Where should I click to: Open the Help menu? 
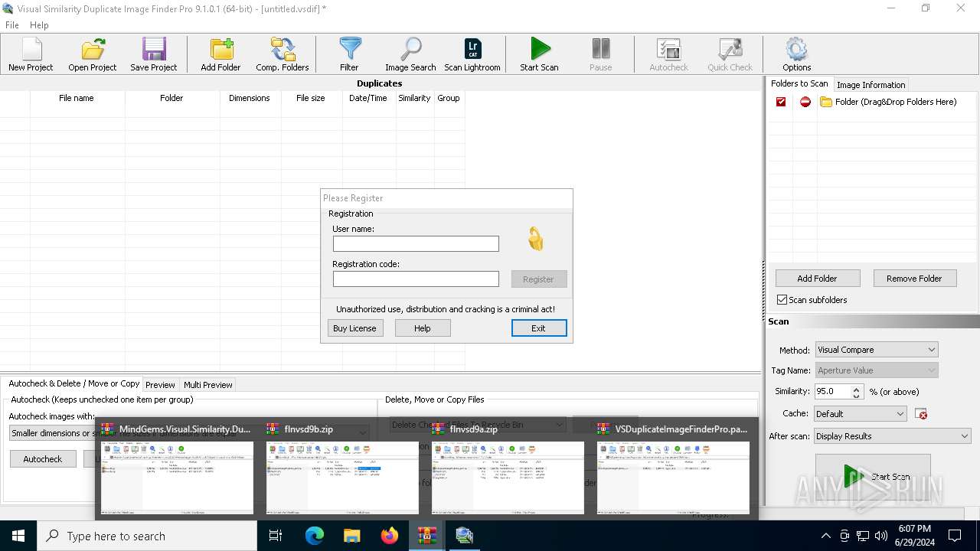39,25
